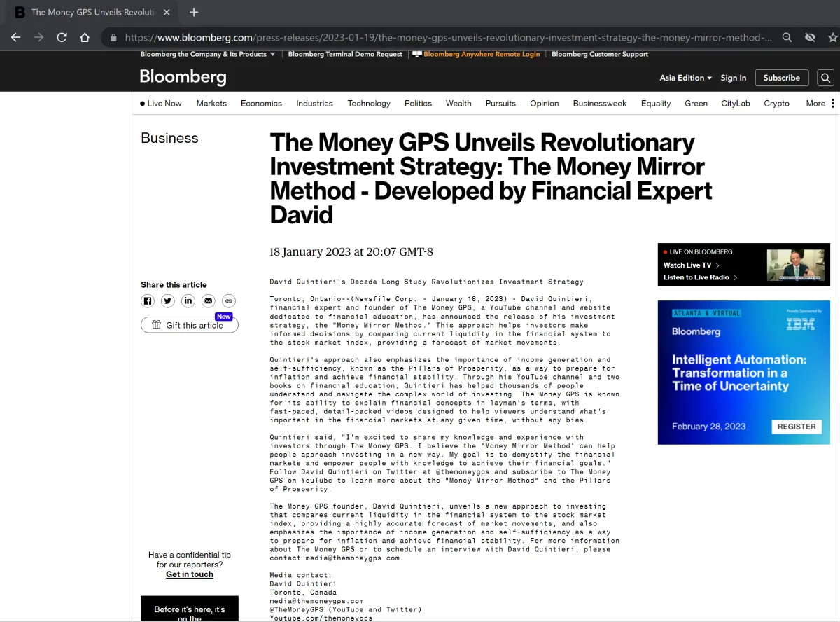840x622 pixels.
Task: Select Green in navigation bar
Action: [x=696, y=104]
